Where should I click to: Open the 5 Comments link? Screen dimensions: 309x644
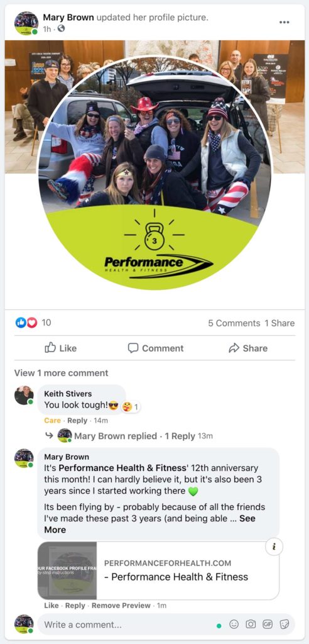234,323
